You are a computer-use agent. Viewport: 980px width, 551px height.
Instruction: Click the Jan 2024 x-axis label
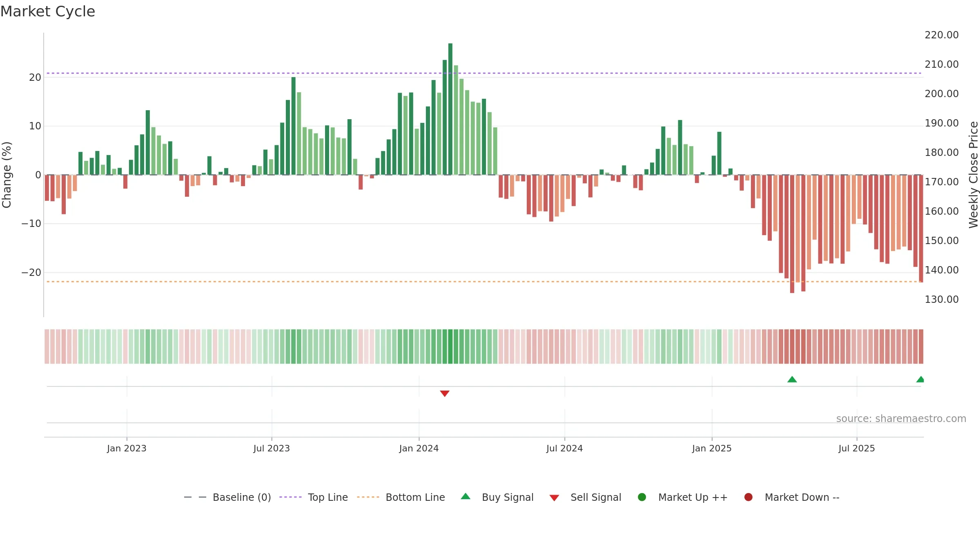[x=419, y=449]
